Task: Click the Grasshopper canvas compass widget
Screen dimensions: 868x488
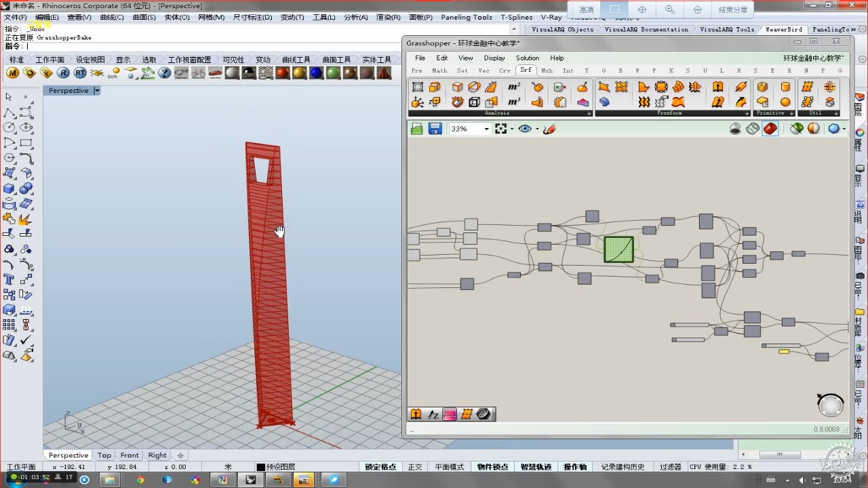Action: [830, 405]
